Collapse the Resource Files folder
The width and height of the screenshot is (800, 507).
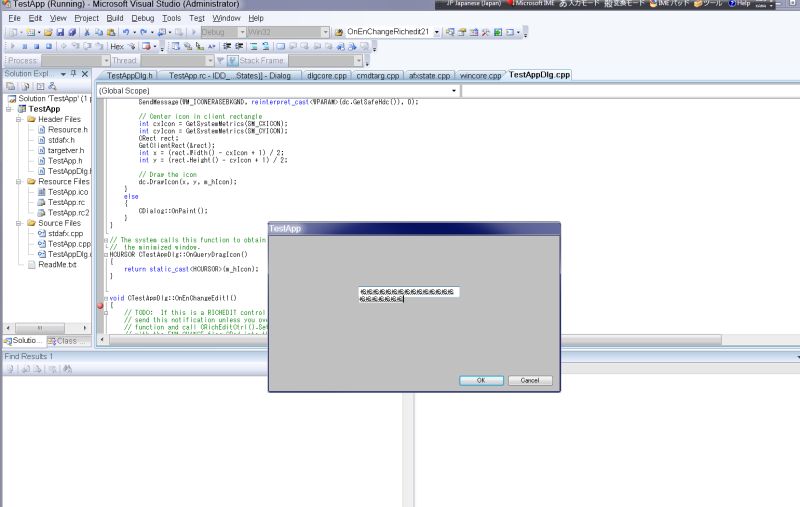click(x=18, y=182)
